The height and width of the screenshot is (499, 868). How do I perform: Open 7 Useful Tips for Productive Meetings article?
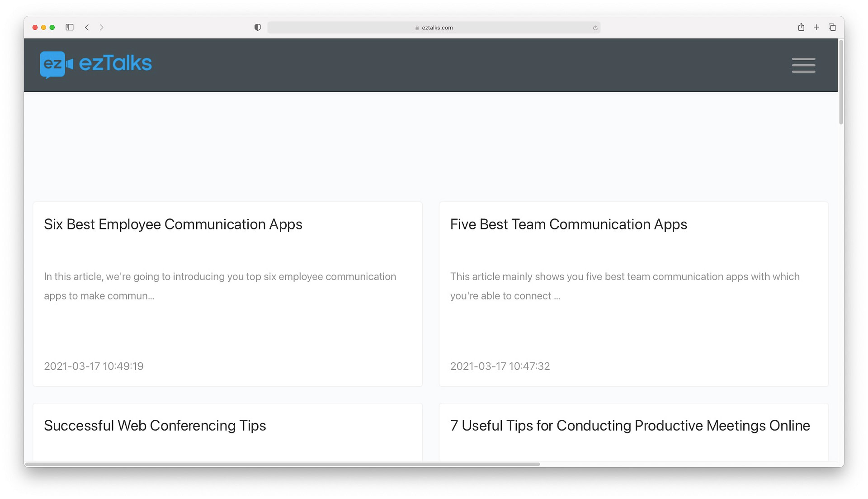[x=630, y=426]
